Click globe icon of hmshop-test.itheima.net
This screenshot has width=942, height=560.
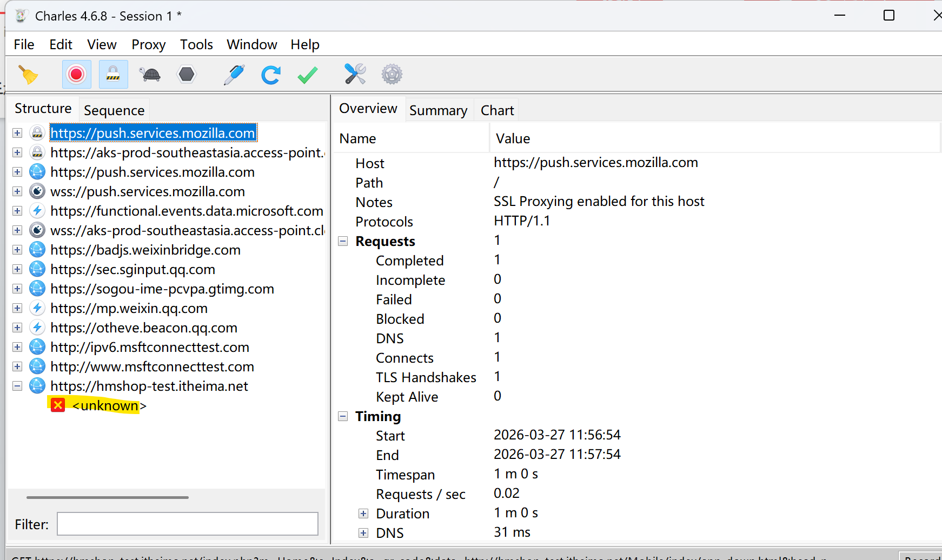37,386
